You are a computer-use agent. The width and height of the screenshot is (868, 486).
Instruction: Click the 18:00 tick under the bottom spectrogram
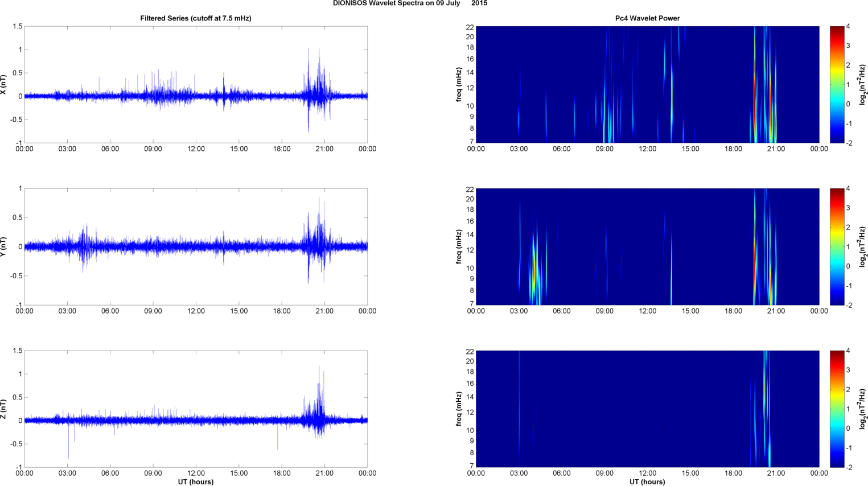point(733,473)
